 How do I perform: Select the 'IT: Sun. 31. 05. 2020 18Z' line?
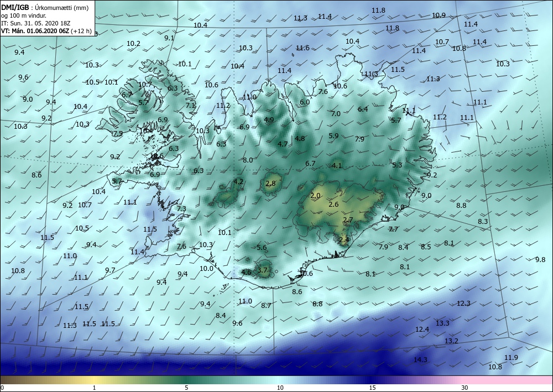pyautogui.click(x=35, y=23)
